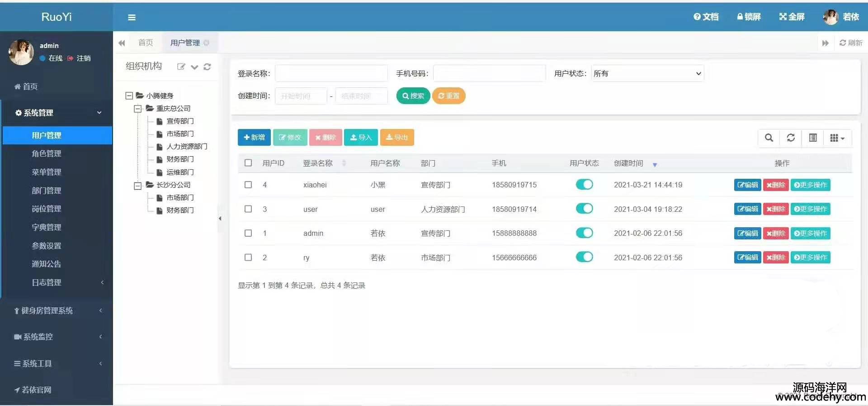Focus the 登录名称 input field
The width and height of the screenshot is (868, 406).
point(331,73)
